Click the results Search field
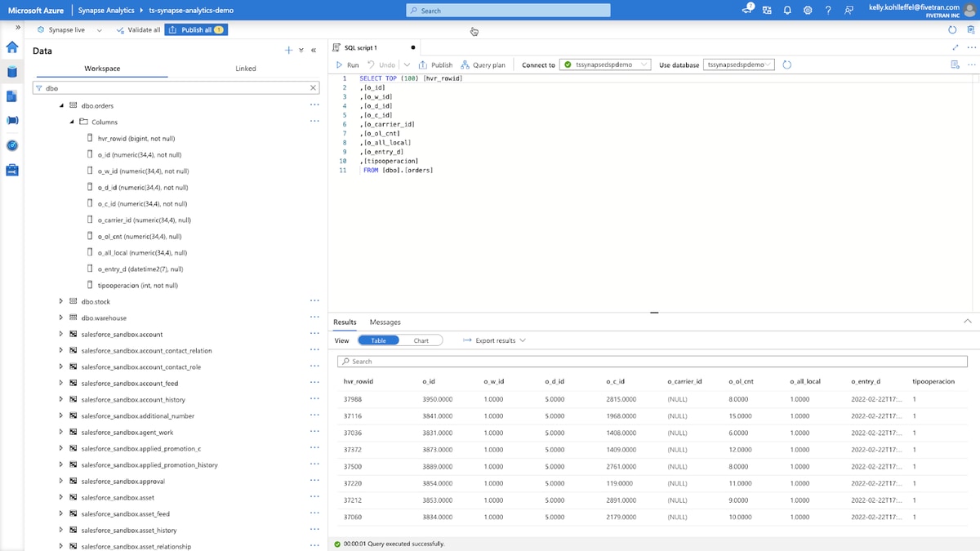980x551 pixels. click(x=652, y=361)
